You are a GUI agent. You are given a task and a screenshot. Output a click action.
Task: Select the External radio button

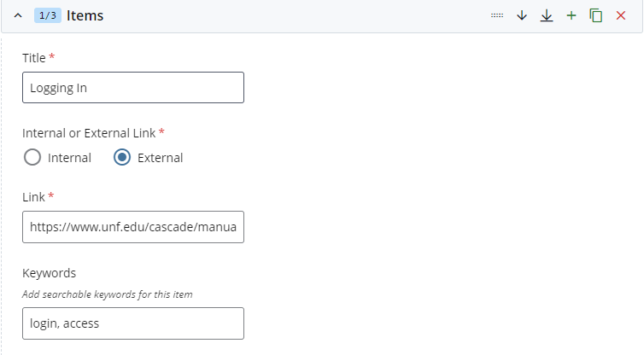point(122,157)
